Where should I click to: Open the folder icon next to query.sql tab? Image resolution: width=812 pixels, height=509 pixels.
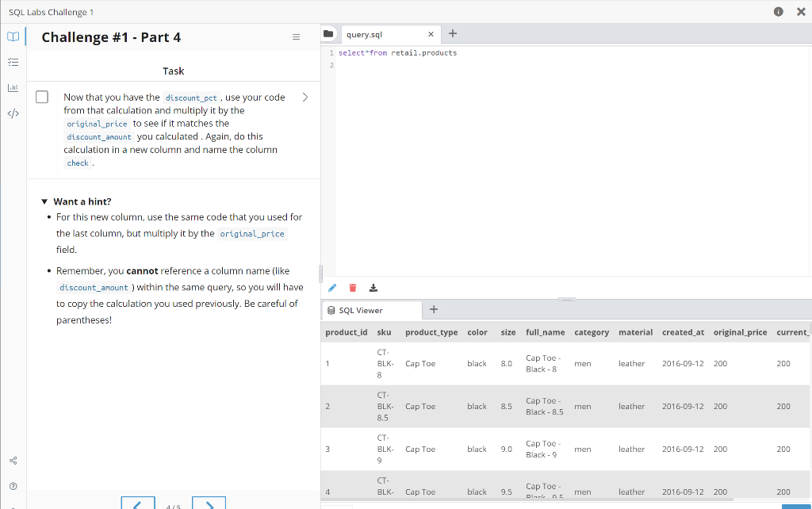pyautogui.click(x=328, y=33)
